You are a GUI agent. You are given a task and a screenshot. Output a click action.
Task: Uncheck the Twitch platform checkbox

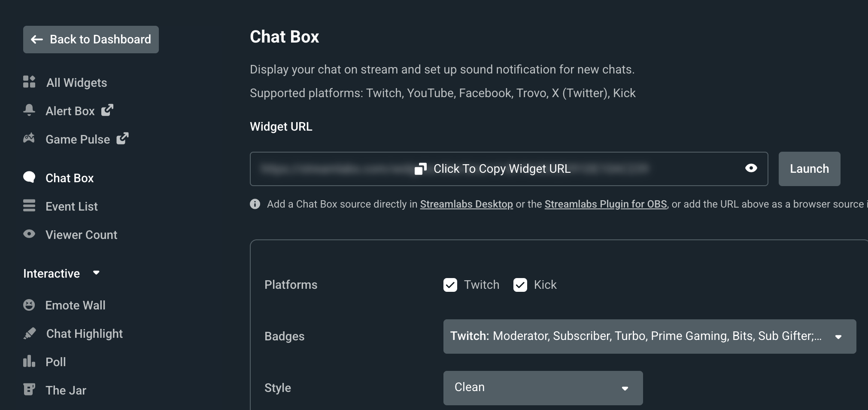(450, 285)
